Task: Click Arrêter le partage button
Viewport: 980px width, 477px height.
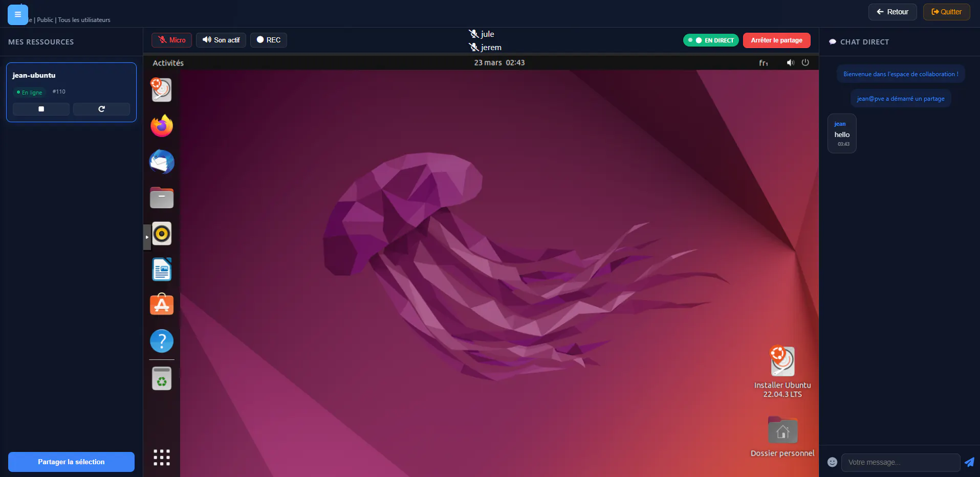Action: click(x=776, y=40)
